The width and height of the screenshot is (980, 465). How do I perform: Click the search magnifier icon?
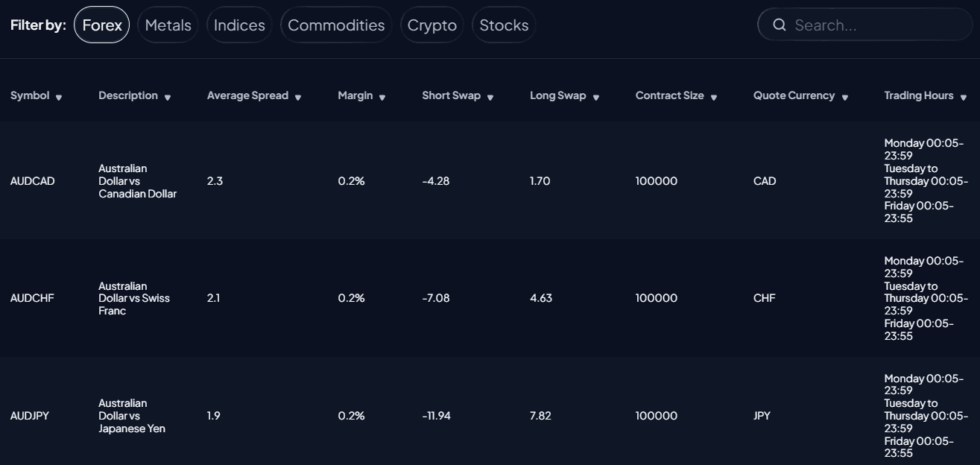(780, 25)
